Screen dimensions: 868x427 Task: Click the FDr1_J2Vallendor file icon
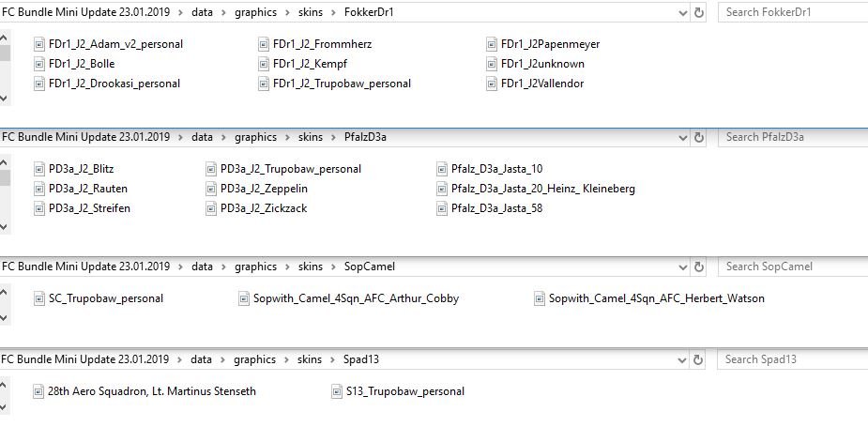[493, 84]
